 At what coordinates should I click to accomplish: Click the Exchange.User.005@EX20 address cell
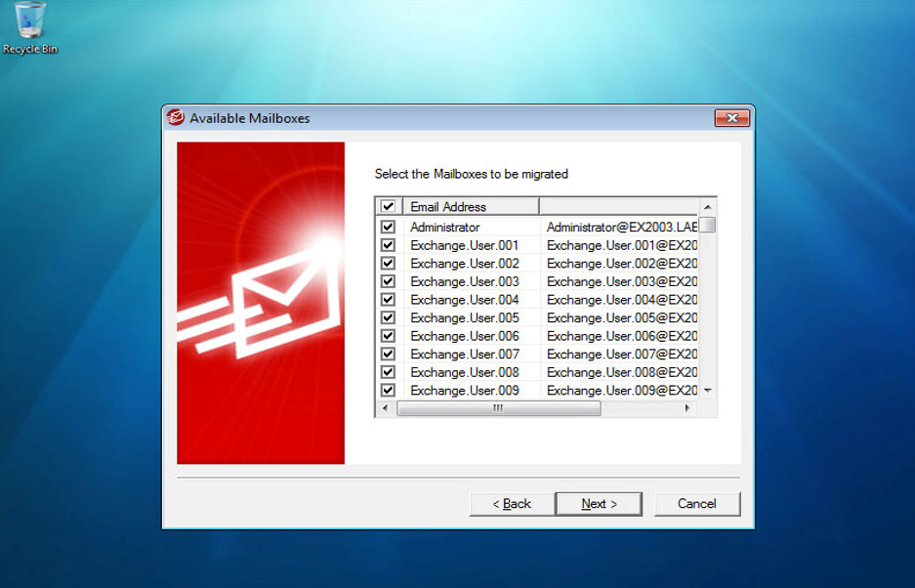pos(619,317)
